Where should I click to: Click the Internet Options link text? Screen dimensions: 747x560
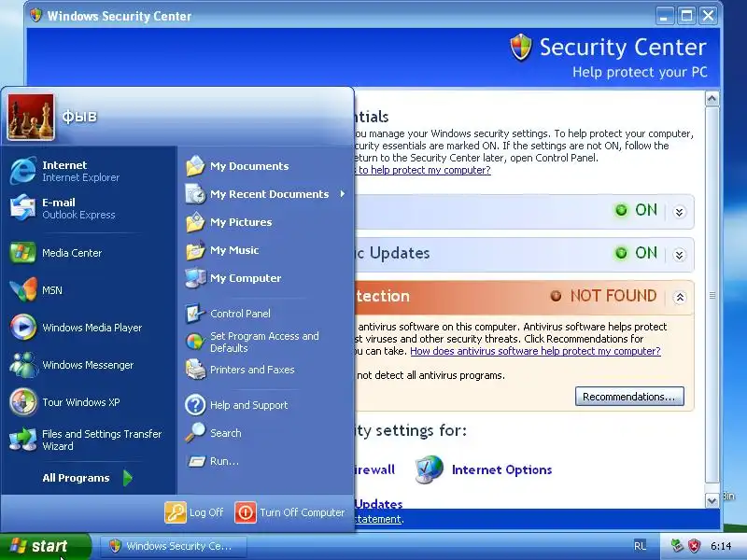[501, 469]
